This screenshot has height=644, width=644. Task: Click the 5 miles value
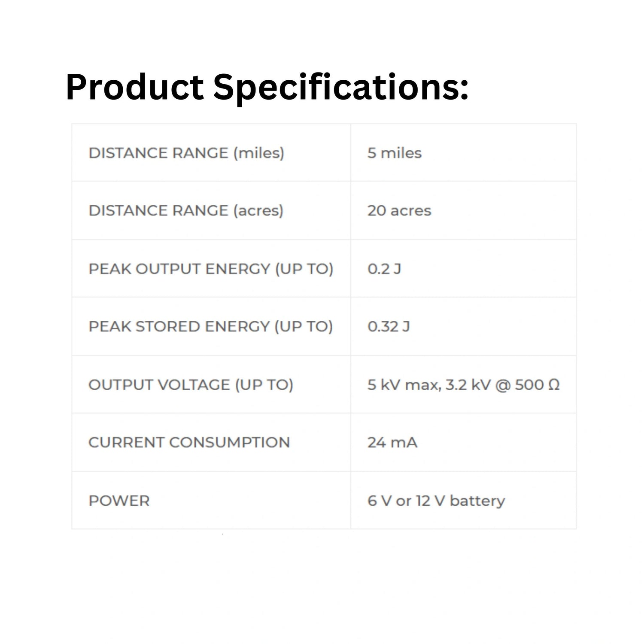[394, 153]
